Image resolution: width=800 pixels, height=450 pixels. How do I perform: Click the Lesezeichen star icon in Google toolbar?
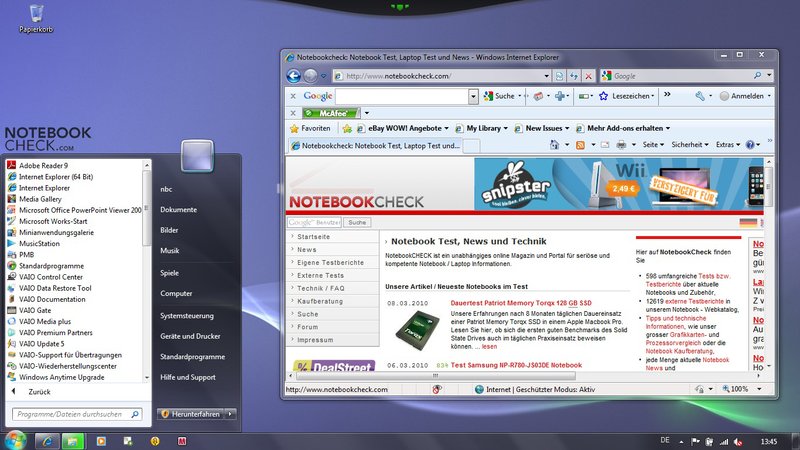(604, 96)
